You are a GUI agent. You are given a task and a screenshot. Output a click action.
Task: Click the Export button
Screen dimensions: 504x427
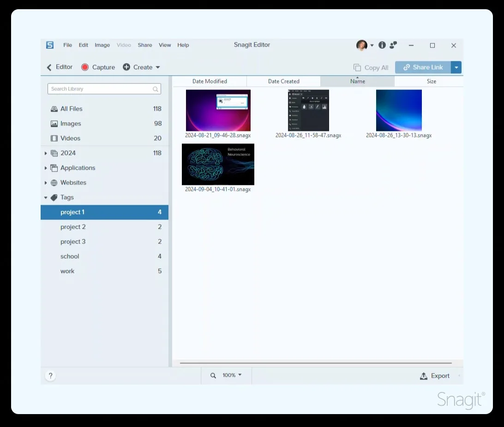[x=435, y=376]
